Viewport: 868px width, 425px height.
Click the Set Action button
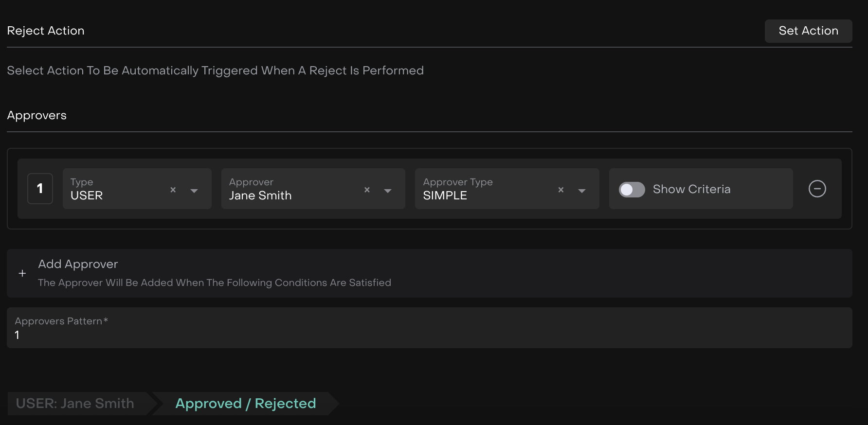[808, 31]
